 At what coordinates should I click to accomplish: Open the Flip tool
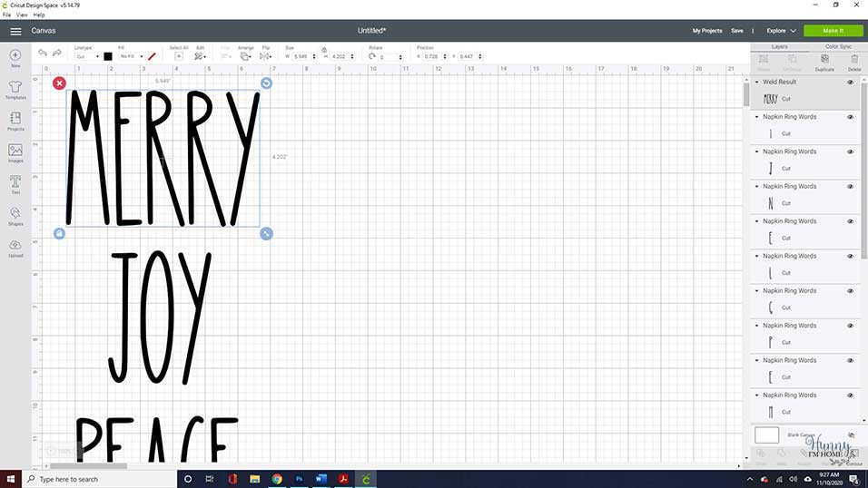(266, 56)
